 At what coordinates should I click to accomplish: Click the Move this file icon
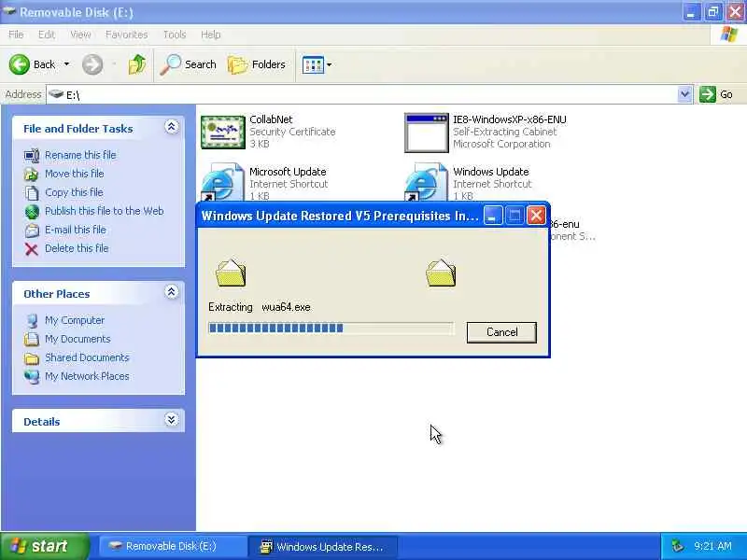coord(32,175)
